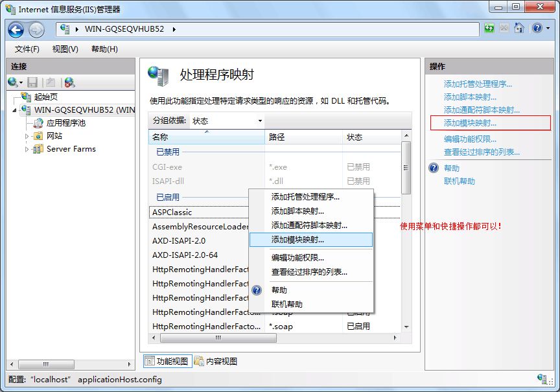
Task: Click the horizontal scrollbar of the handler list
Action: click(x=272, y=338)
